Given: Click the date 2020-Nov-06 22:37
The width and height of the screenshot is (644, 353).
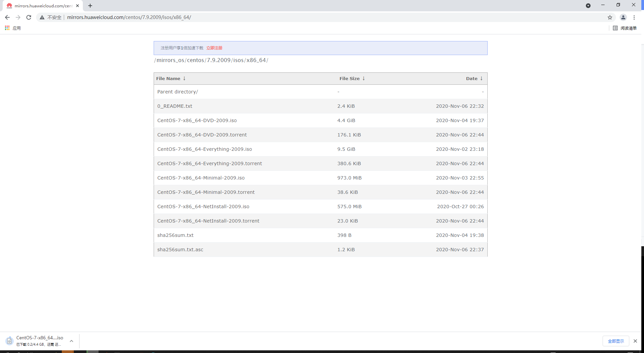Looking at the screenshot, I should (460, 250).
